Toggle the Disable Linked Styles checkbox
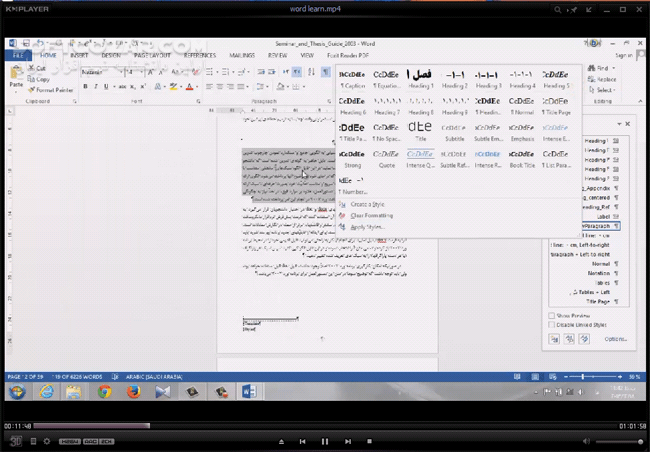 point(552,324)
